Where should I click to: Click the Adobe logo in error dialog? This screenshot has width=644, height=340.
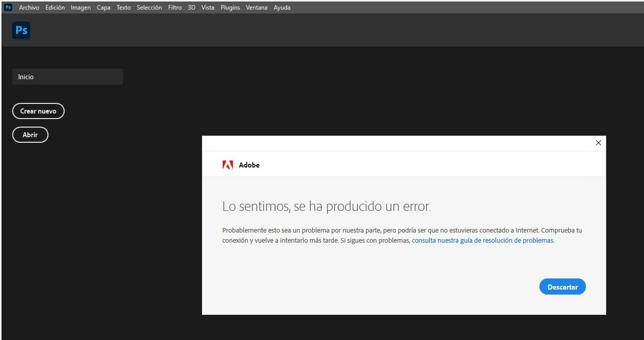pos(228,165)
